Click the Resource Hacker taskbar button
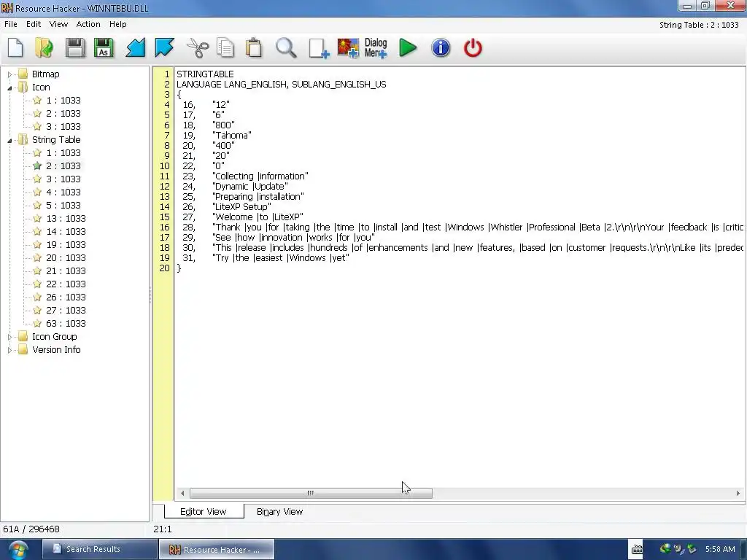This screenshot has width=747, height=560. coord(216,550)
